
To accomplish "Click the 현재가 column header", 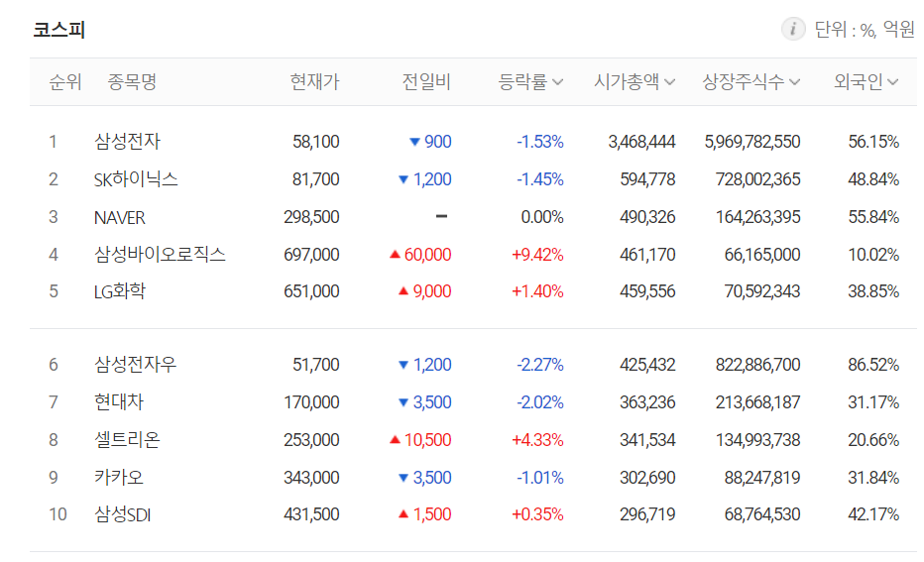I will click(x=314, y=82).
